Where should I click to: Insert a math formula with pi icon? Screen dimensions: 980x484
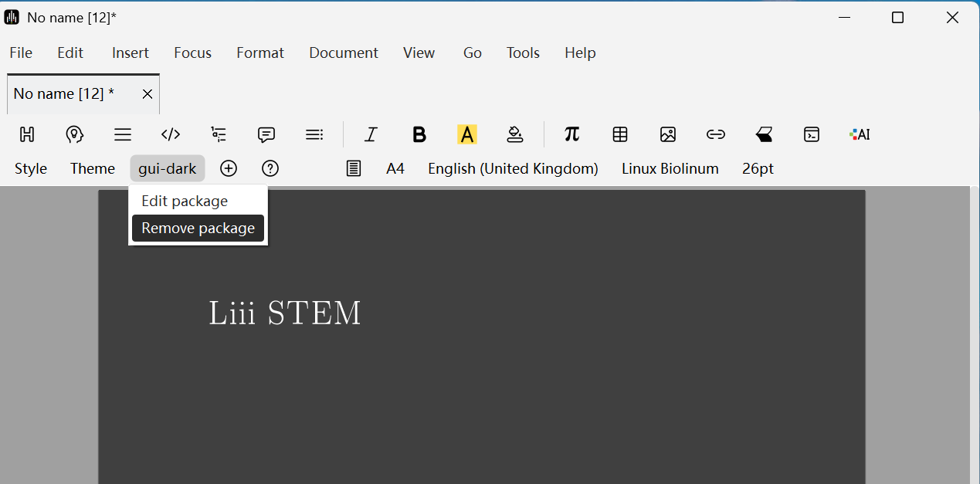571,134
